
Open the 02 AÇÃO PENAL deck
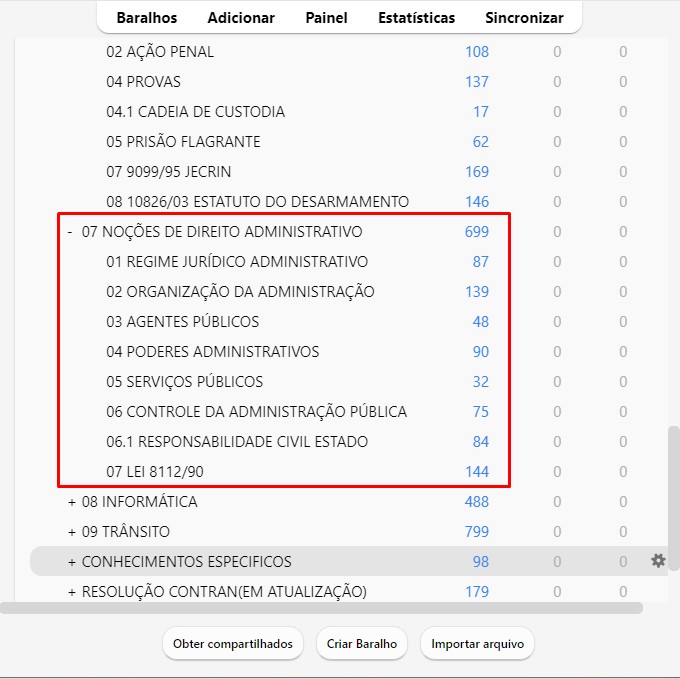[160, 52]
